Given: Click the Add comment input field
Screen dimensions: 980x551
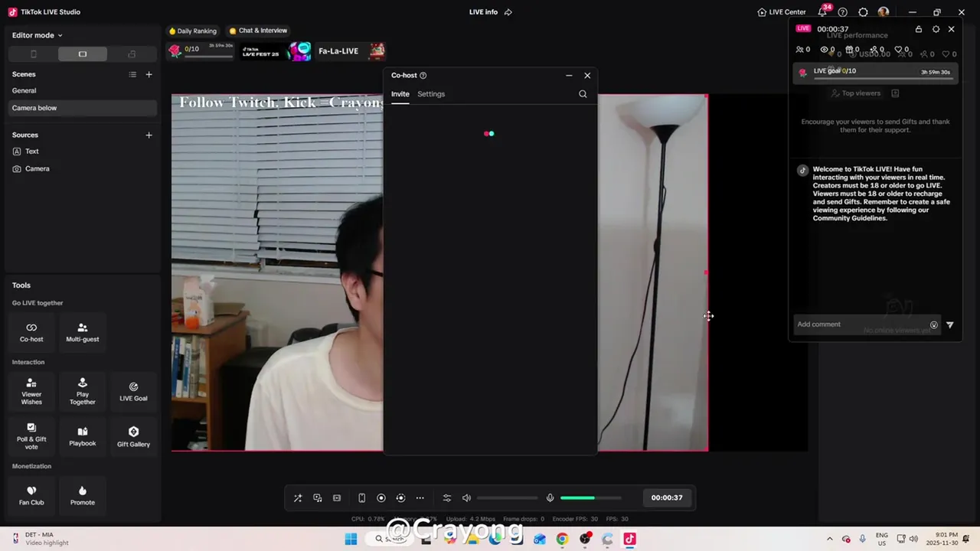Looking at the screenshot, I should coord(861,324).
